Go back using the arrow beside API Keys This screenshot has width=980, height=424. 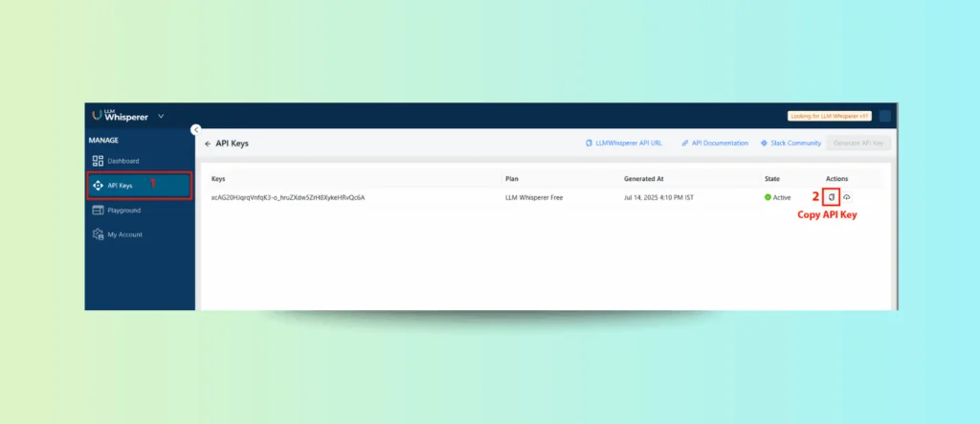[208, 144]
